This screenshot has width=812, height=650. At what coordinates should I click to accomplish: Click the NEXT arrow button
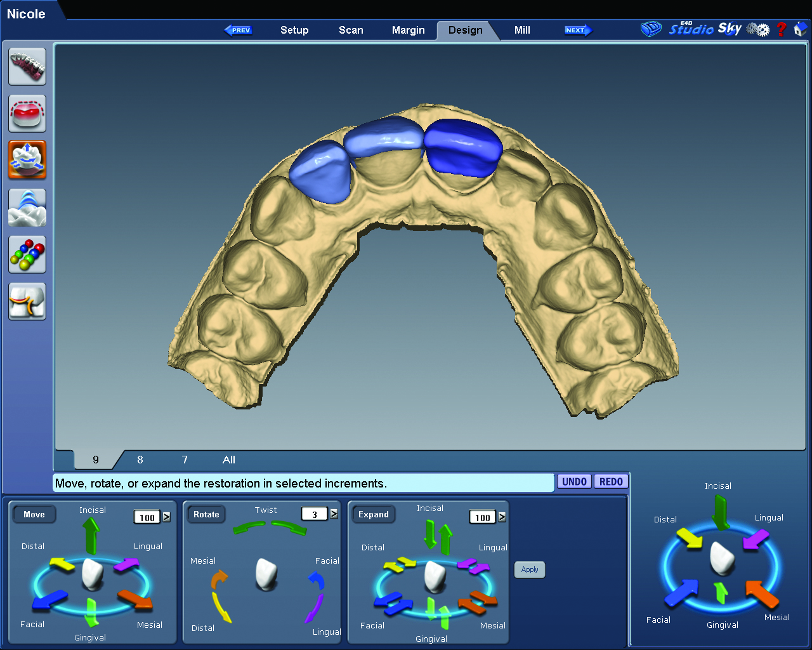coord(577,30)
